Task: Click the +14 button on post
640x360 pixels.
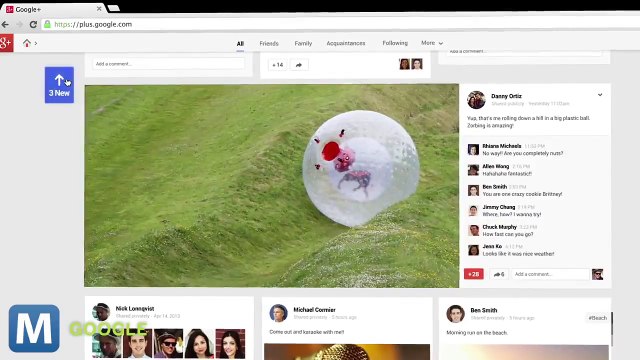Action: tap(278, 65)
